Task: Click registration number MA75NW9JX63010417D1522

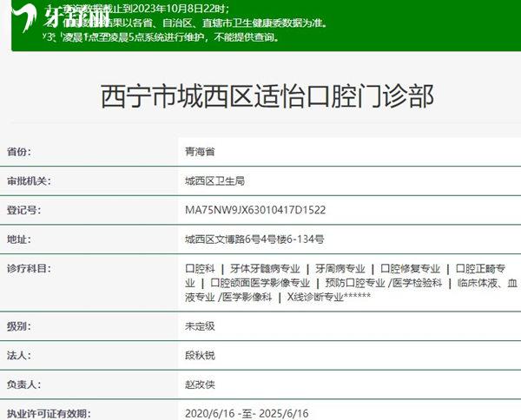Action: coord(255,210)
